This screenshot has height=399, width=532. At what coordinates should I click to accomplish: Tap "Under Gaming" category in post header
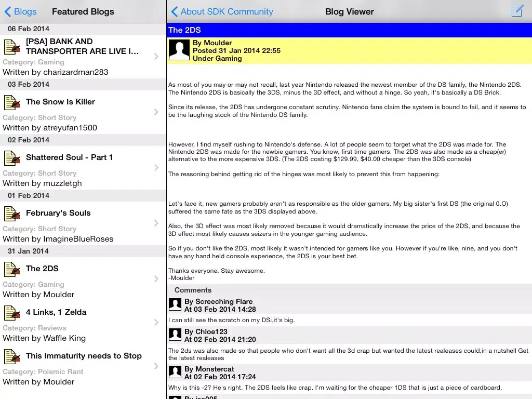tap(217, 58)
